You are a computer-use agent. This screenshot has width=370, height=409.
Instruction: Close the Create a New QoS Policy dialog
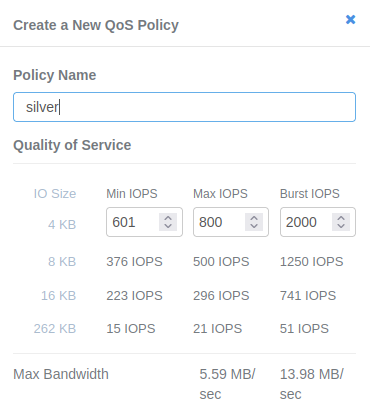[x=350, y=20]
